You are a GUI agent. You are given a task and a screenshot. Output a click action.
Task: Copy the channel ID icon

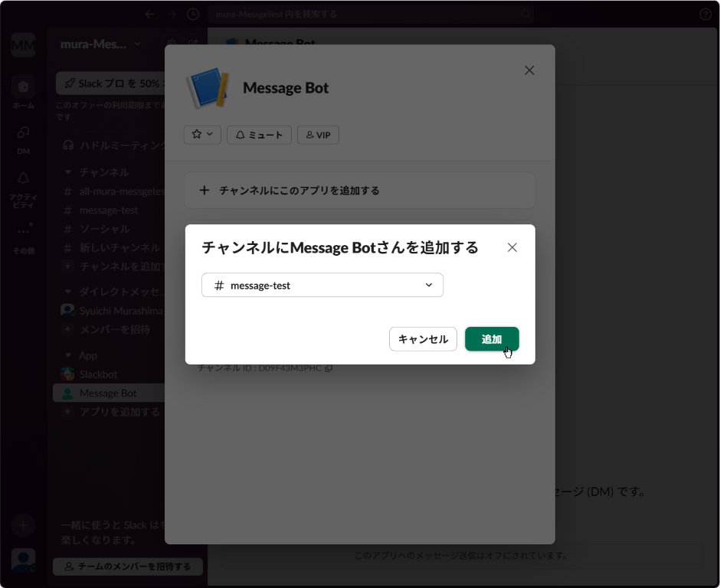click(329, 368)
